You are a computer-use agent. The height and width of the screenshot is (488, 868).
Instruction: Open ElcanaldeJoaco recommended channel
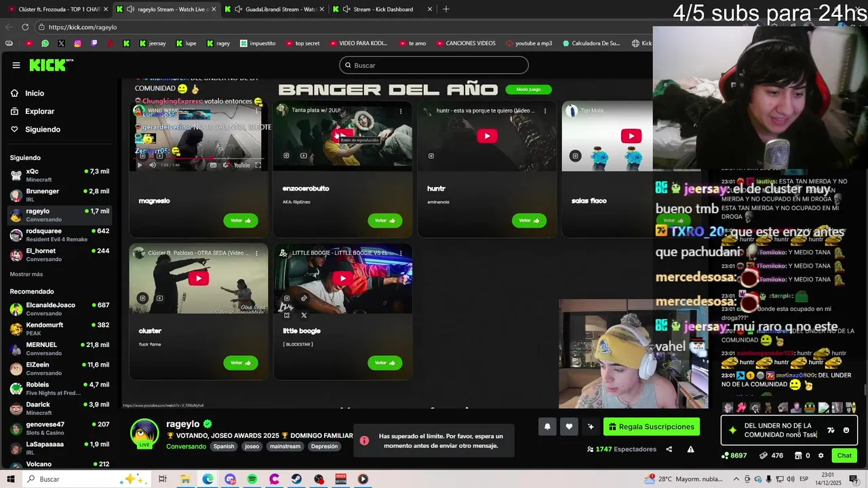tap(60, 308)
